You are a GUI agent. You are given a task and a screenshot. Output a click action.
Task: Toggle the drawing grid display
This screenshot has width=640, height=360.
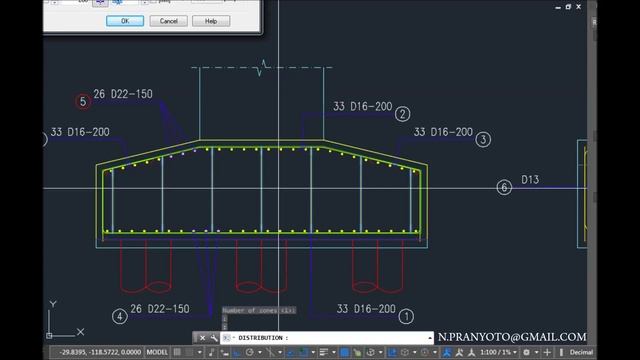[177, 352]
